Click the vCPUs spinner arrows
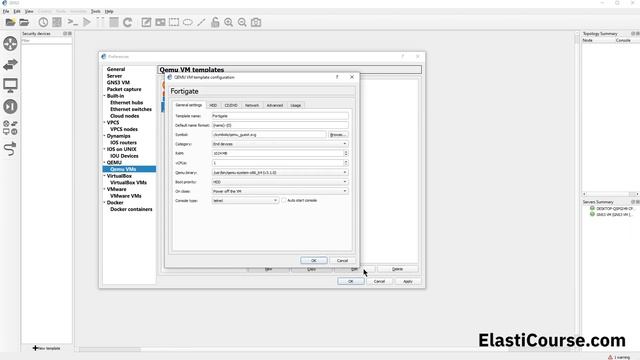Image resolution: width=640 pixels, height=360 pixels. tap(346, 162)
